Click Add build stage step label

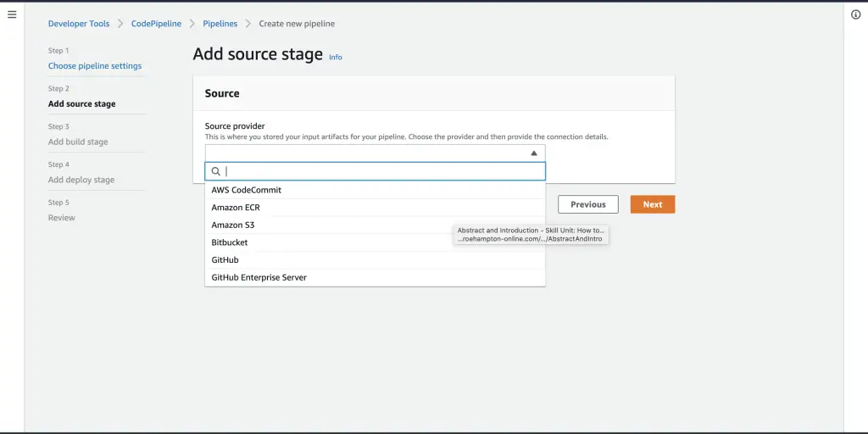[x=78, y=142]
